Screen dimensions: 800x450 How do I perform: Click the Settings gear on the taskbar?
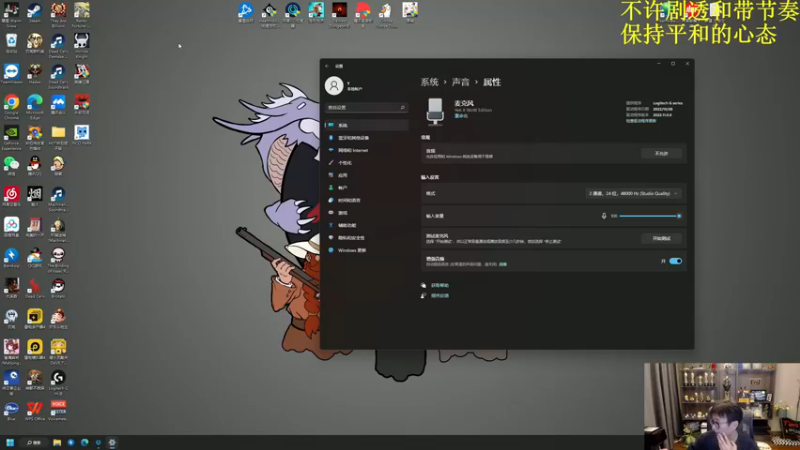(x=112, y=442)
